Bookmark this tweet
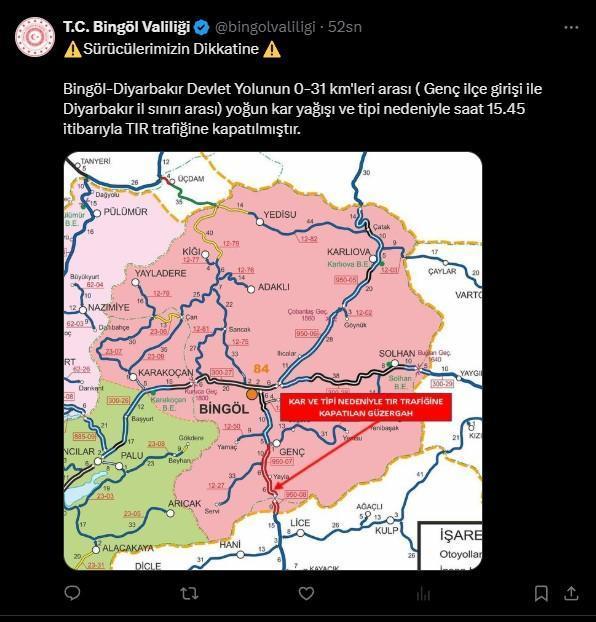This screenshot has height=622, width=596. pos(541,593)
